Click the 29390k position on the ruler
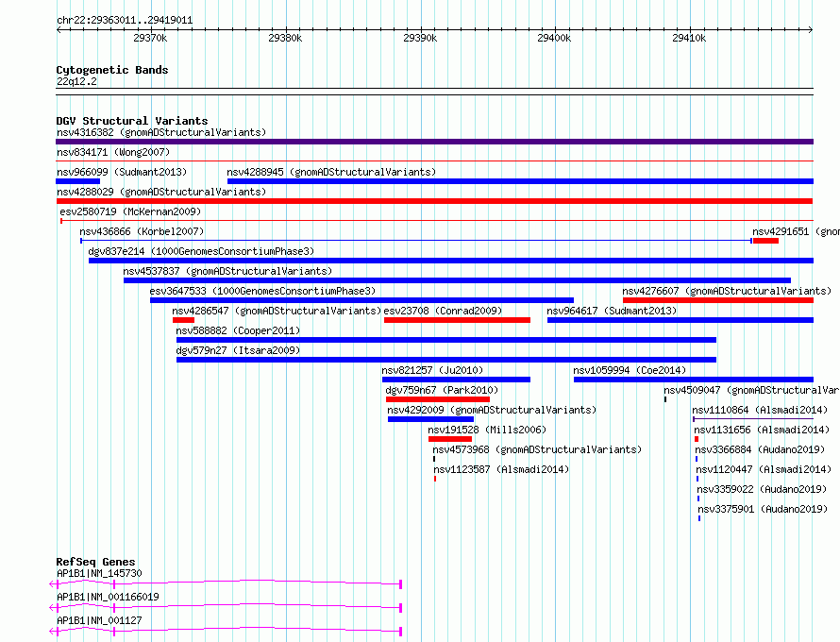The width and height of the screenshot is (840, 642). point(419,39)
